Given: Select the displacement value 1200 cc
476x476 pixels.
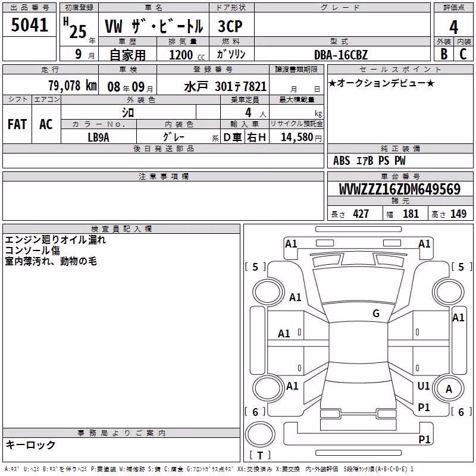Looking at the screenshot, I should 187,55.
